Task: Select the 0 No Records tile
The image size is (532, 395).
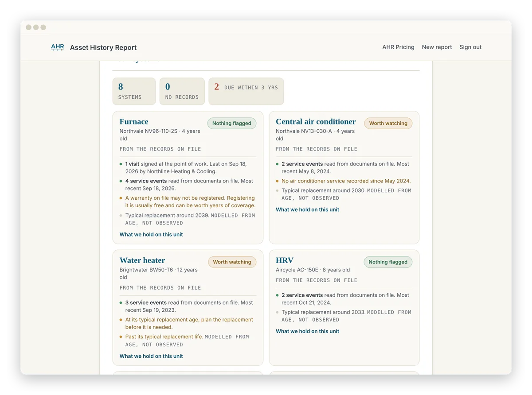Action: pos(182,91)
